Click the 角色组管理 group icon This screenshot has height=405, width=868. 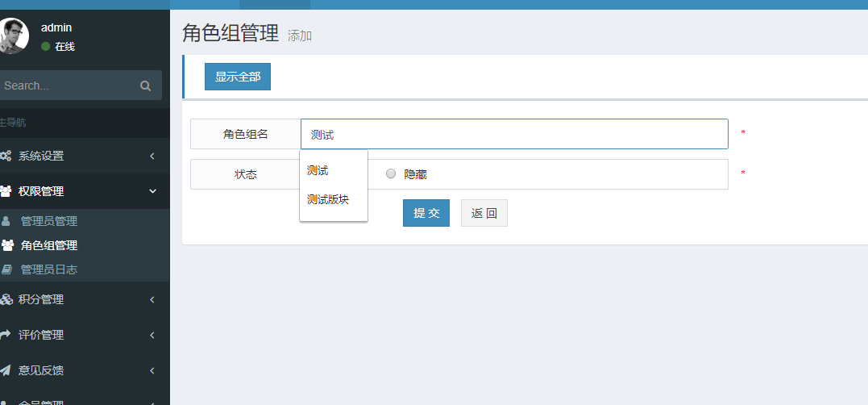point(7,245)
